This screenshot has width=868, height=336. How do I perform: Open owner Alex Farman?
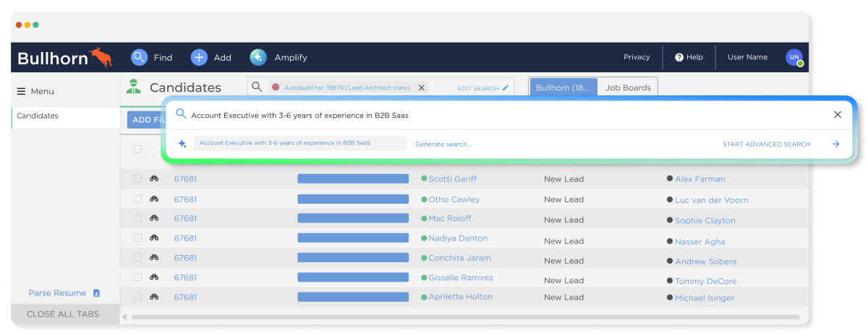(x=699, y=179)
